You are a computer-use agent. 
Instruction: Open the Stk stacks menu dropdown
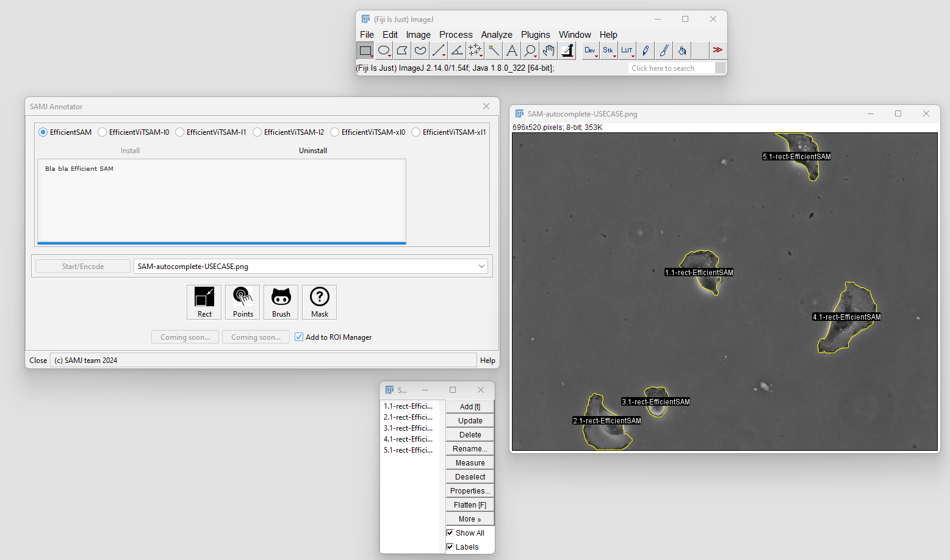pyautogui.click(x=609, y=51)
